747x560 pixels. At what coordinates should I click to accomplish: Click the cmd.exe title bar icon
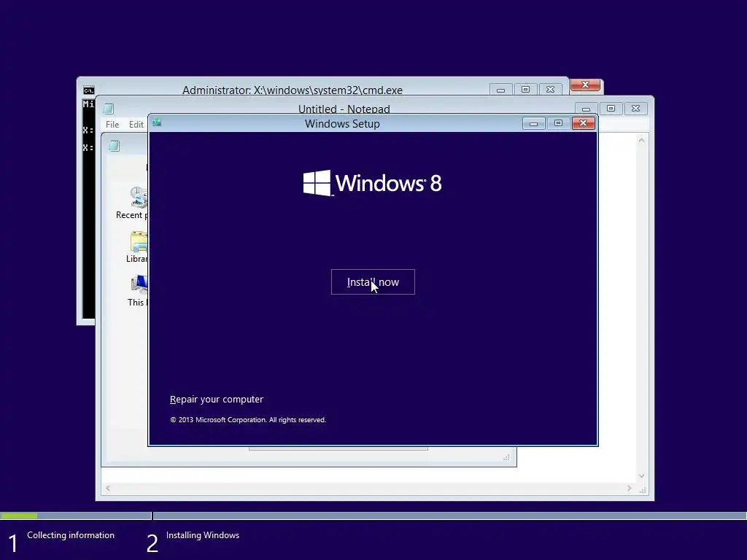88,90
